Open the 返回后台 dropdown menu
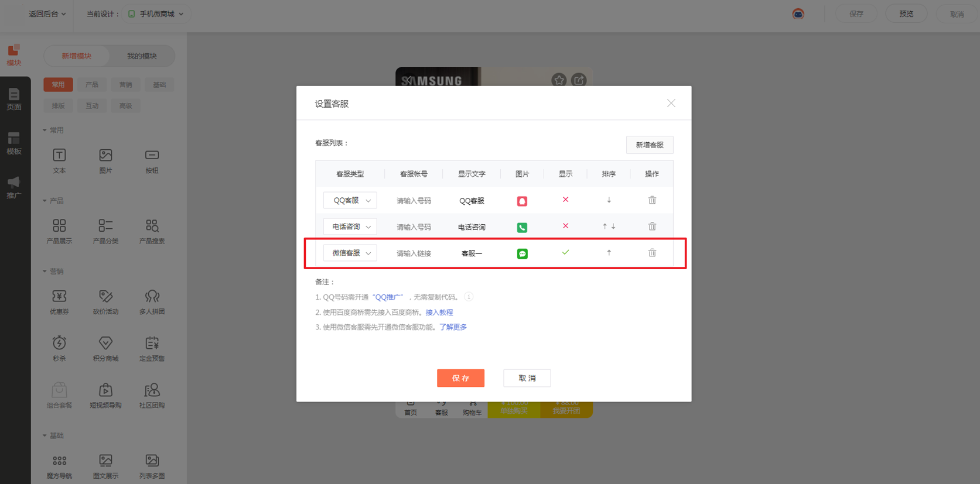This screenshot has width=980, height=484. pyautogui.click(x=47, y=14)
